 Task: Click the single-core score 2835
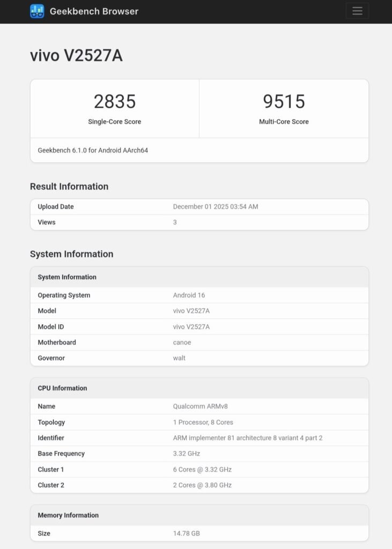click(x=115, y=101)
